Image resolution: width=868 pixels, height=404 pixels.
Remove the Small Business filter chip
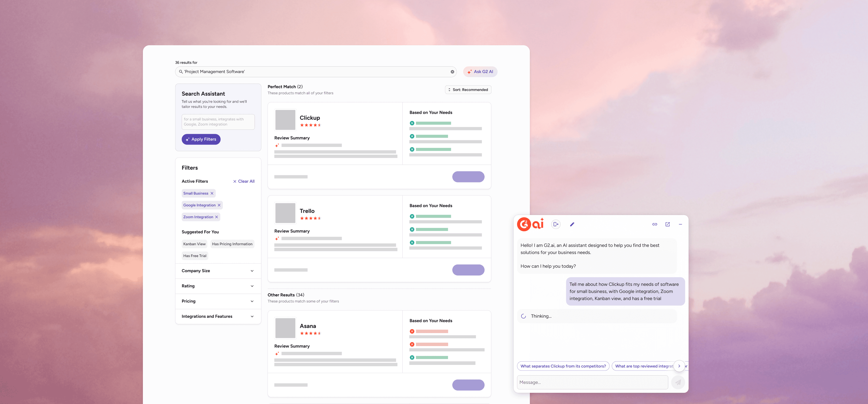(x=212, y=193)
